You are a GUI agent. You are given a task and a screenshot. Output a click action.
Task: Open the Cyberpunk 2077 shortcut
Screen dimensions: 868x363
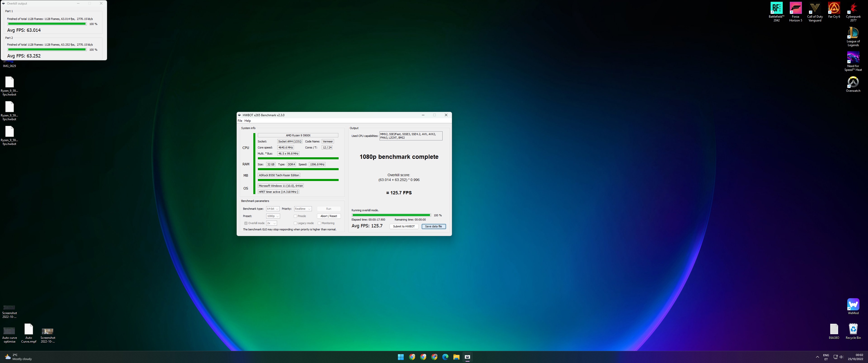click(x=853, y=12)
